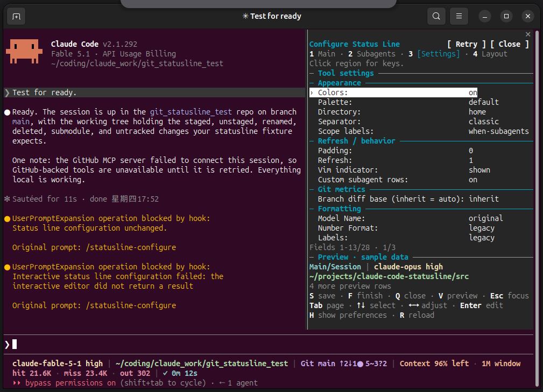This screenshot has height=392, width=543.
Task: Change the Separator classic value
Action: pyautogui.click(x=483, y=122)
